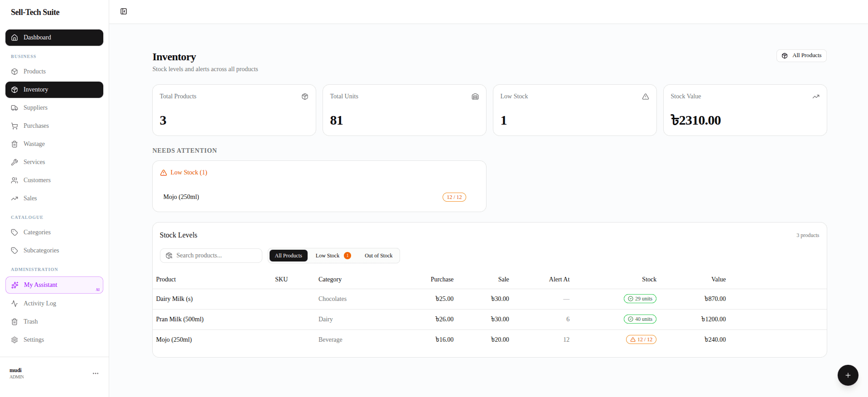Click the Suppliers truck icon
868x397 pixels.
coord(14,108)
